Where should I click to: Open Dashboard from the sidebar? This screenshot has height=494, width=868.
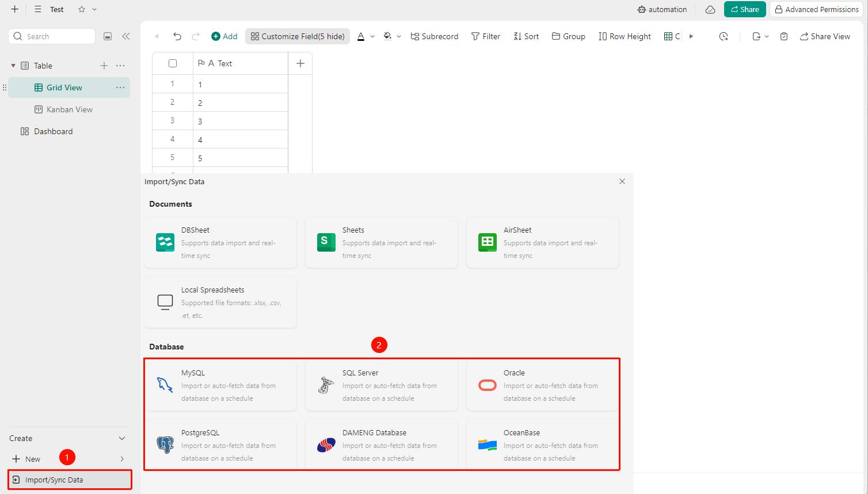tap(69, 131)
